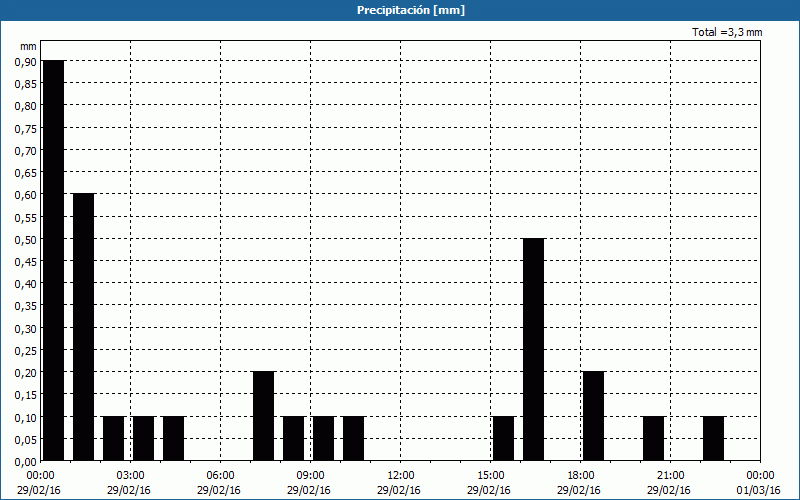Click the 0,60 y-axis value

coord(26,194)
